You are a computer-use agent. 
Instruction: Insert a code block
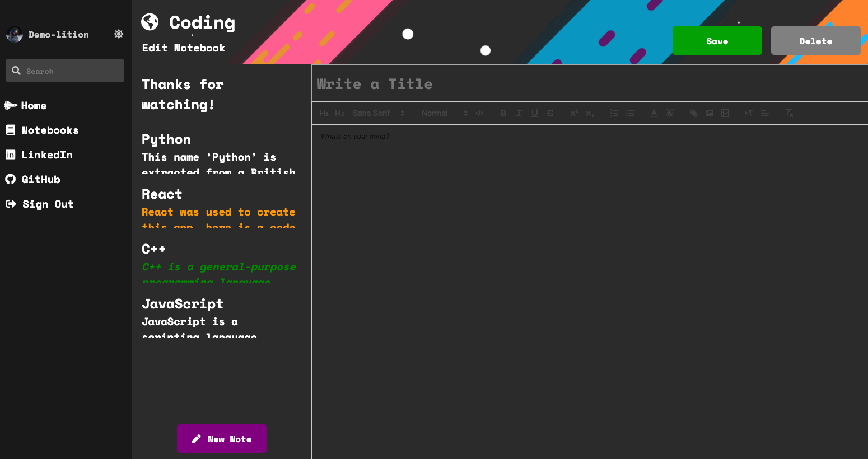479,113
